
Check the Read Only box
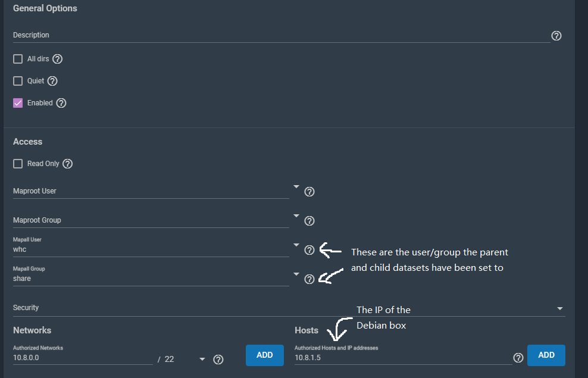(x=18, y=164)
